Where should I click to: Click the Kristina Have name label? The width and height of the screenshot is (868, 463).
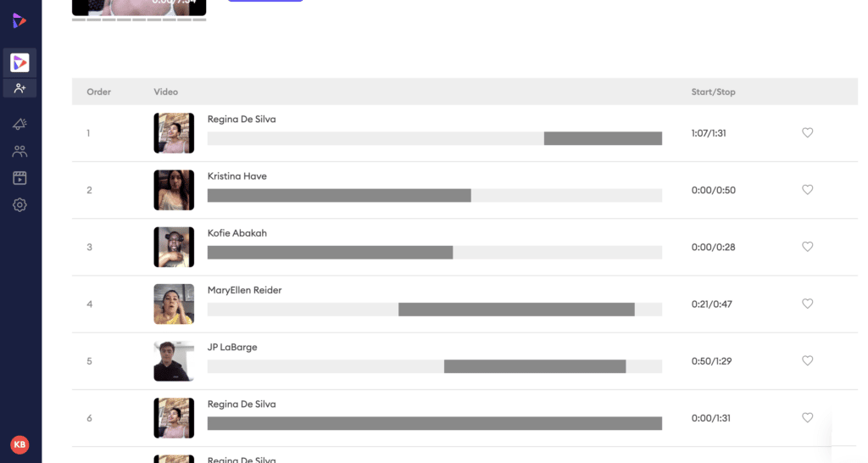tap(237, 176)
